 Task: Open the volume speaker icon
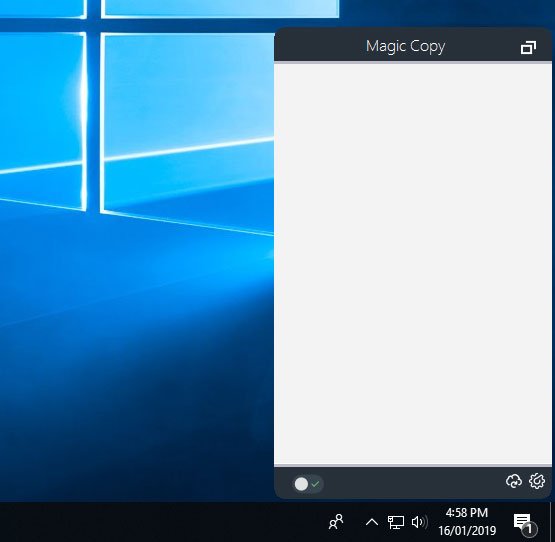pyautogui.click(x=419, y=522)
